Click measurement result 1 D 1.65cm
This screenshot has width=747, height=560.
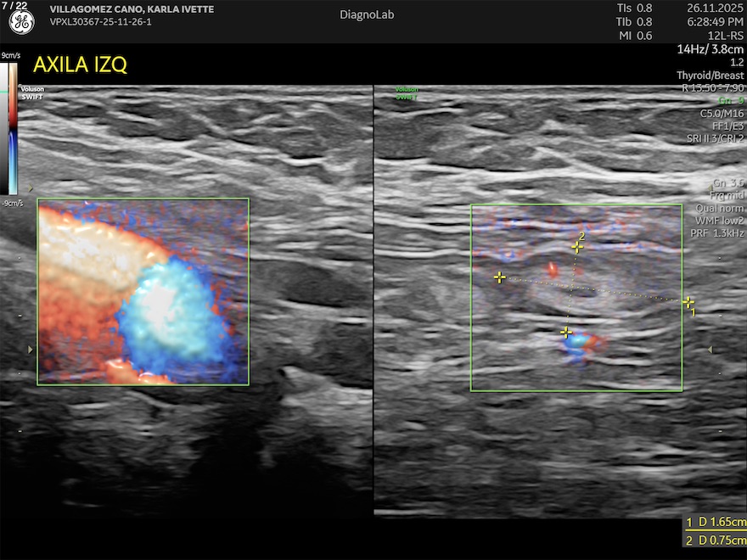tap(716, 524)
